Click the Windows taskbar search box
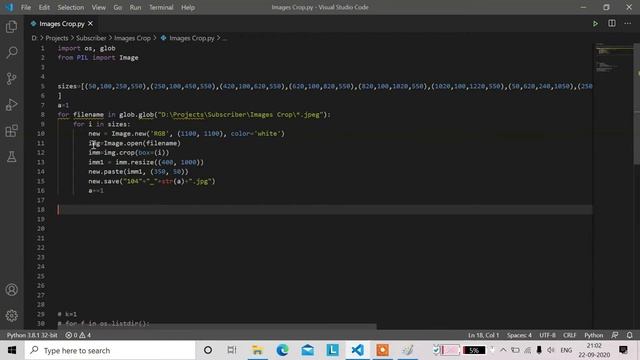 pos(110,350)
